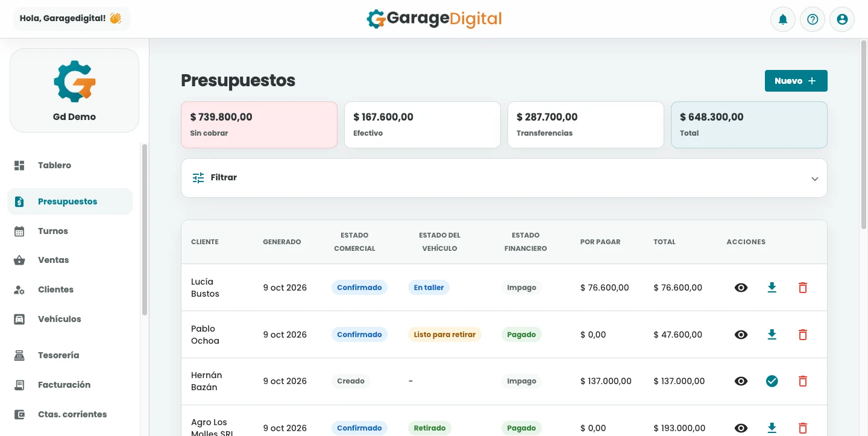Click the Efectivo summary card
The width and height of the screenshot is (868, 436).
click(x=423, y=125)
